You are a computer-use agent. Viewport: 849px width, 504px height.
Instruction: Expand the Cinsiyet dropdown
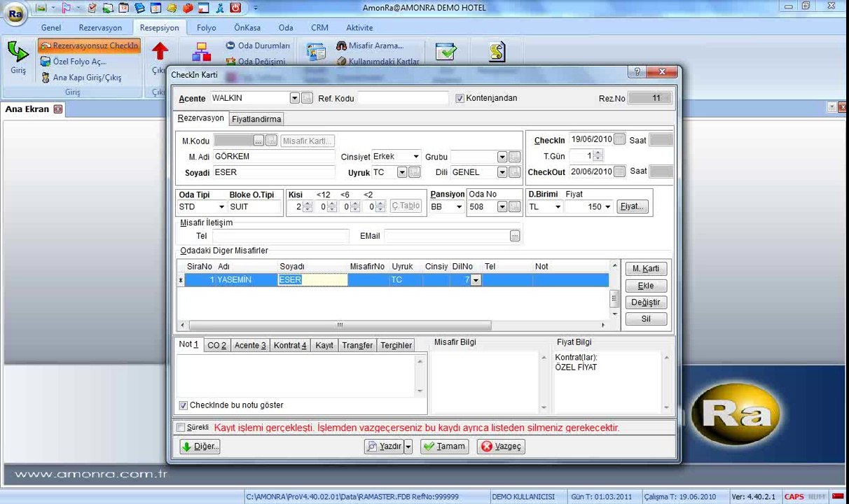[415, 157]
